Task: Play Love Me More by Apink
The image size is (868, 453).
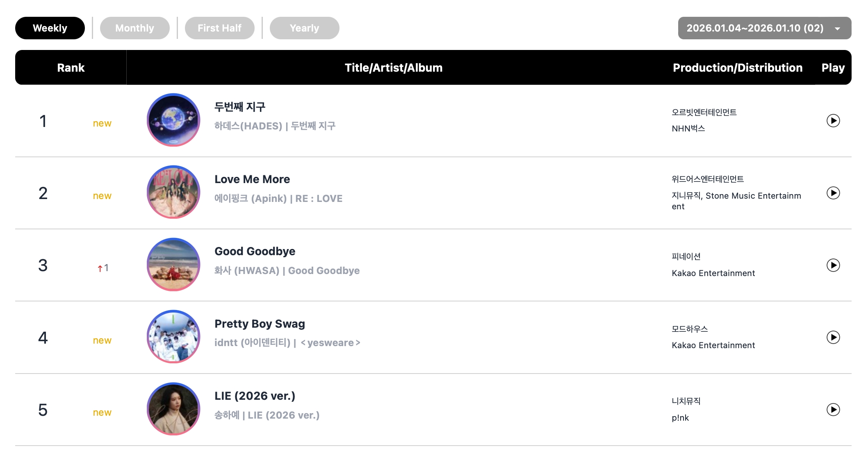Action: [x=833, y=193]
